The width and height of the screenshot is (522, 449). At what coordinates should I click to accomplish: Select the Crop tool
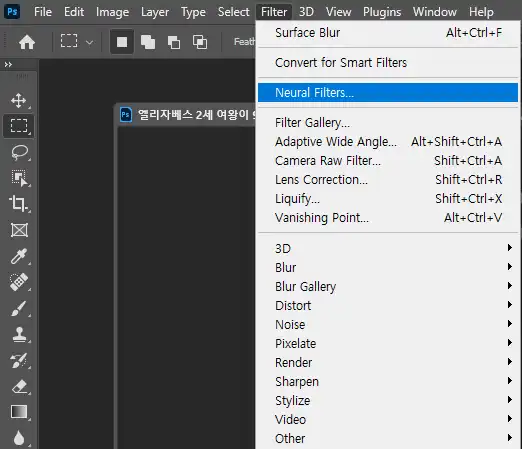click(x=19, y=204)
